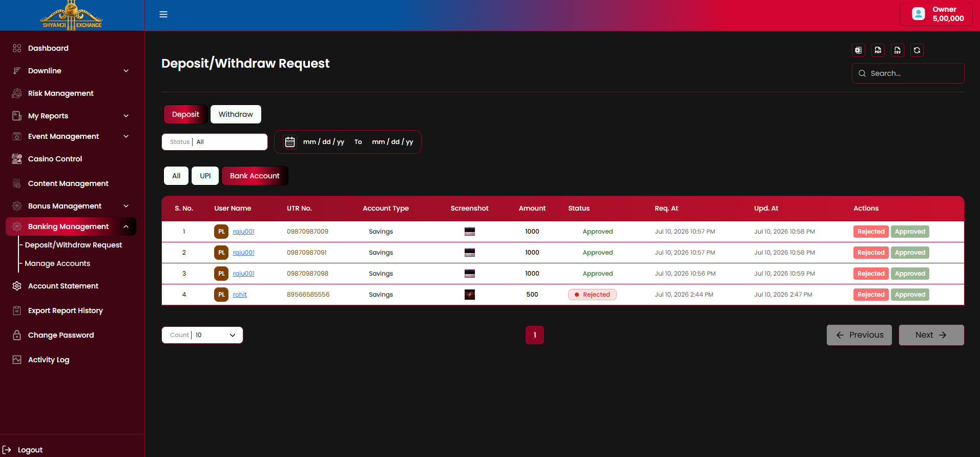Click the Amount column header

point(532,209)
